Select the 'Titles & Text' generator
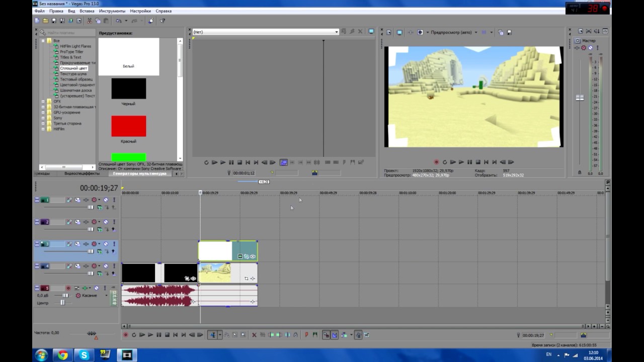644x362 pixels. [70, 57]
